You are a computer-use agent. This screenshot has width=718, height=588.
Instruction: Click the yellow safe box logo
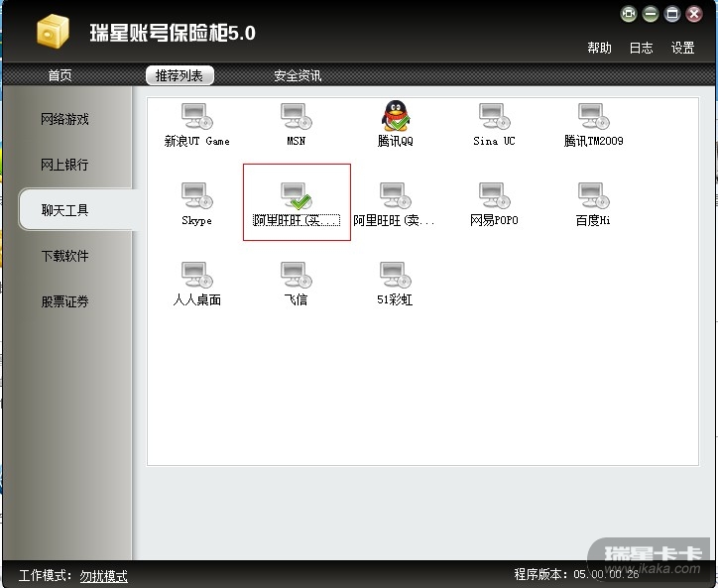[x=54, y=32]
